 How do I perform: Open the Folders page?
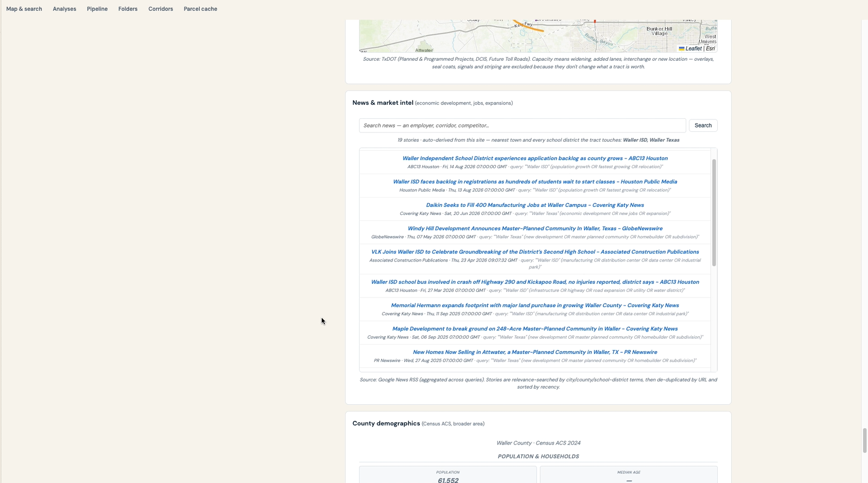tap(127, 9)
